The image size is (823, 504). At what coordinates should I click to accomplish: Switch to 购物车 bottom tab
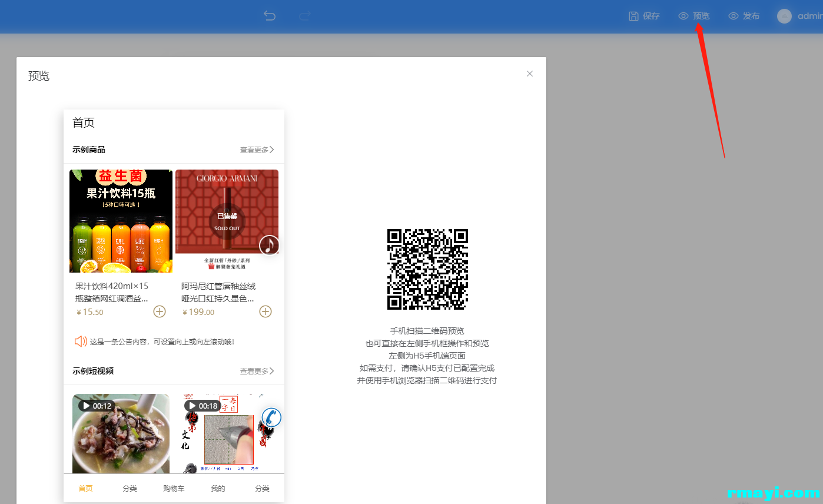174,489
